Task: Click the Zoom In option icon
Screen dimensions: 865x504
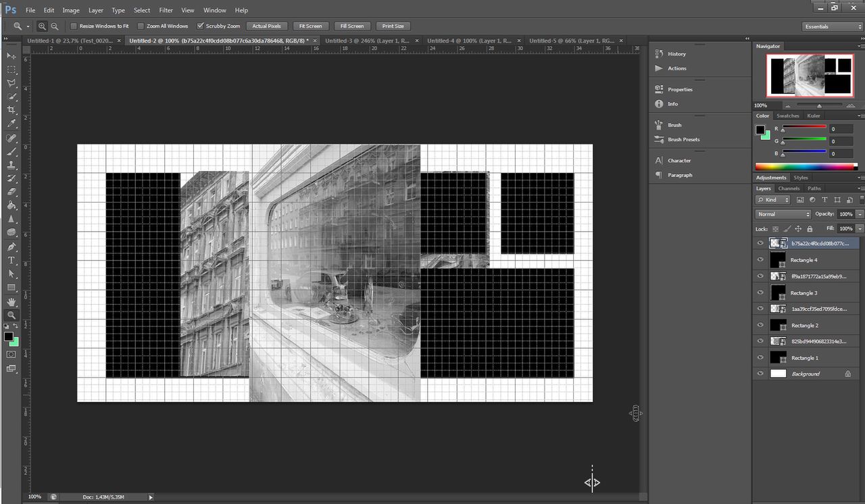Action: 42,26
